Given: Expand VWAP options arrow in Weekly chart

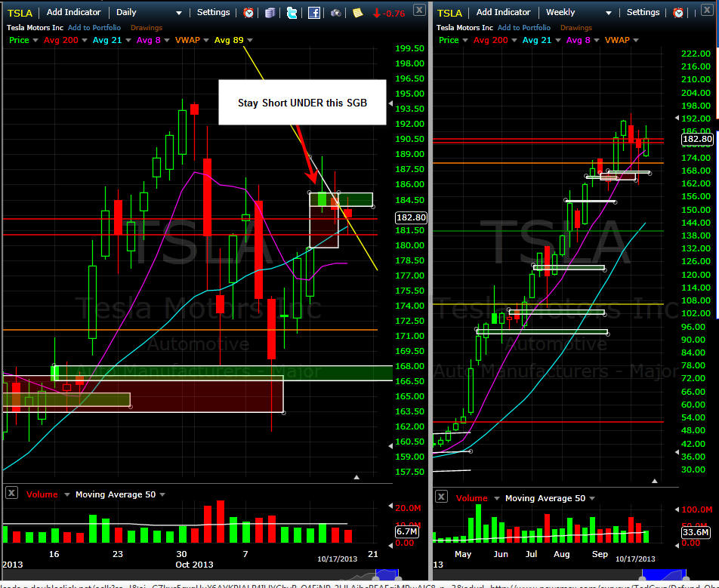Looking at the screenshot, I should tap(636, 40).
